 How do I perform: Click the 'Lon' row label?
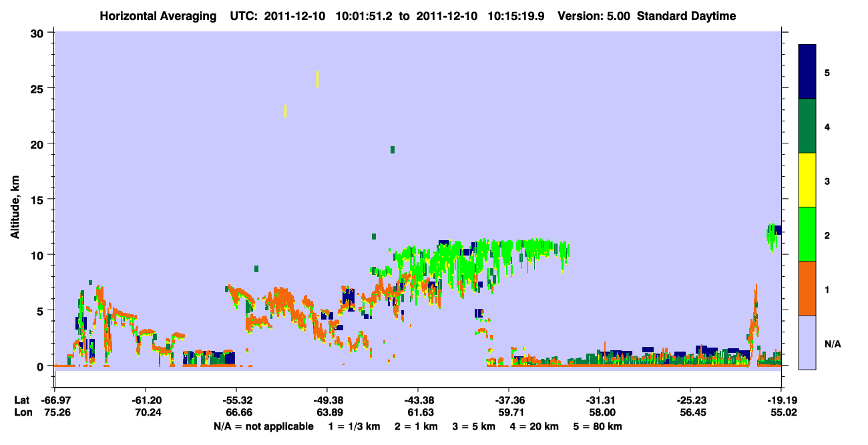pos(23,412)
